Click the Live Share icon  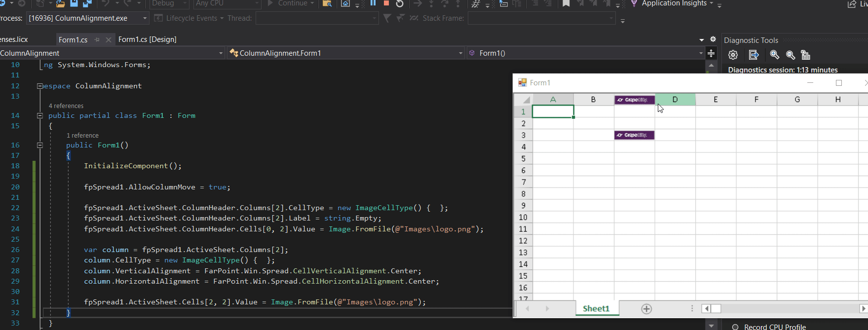[852, 4]
